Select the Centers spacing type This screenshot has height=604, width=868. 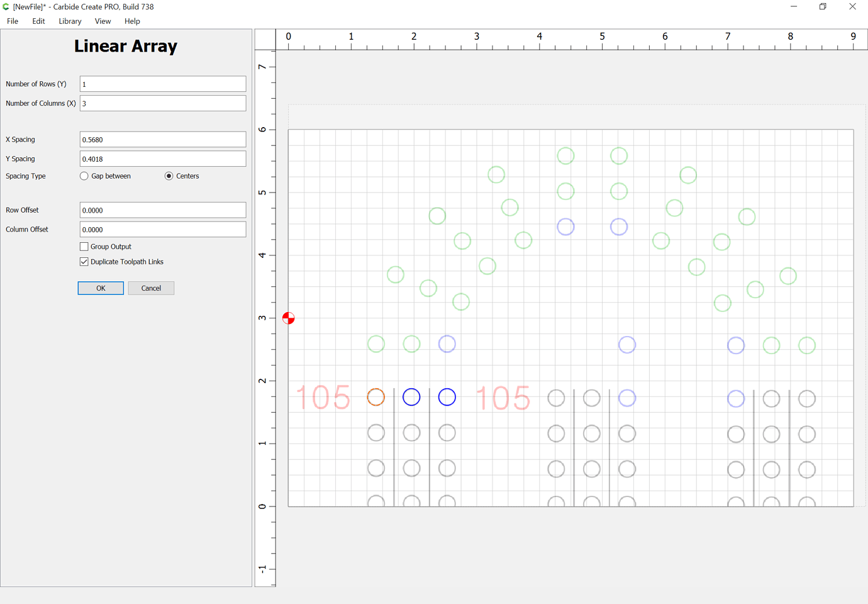[x=168, y=176]
